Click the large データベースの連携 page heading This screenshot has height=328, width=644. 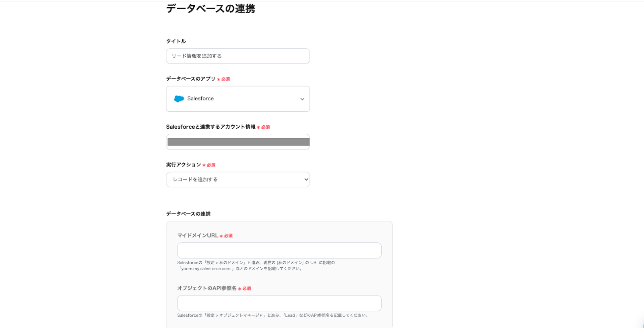pos(211,9)
